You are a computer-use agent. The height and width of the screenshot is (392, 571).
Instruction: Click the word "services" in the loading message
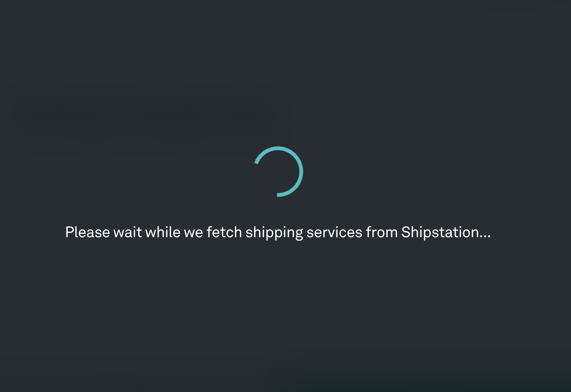[334, 232]
